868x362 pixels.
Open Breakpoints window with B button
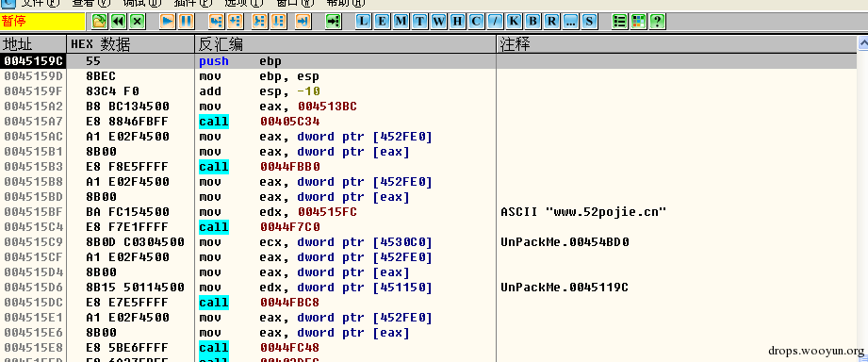click(x=532, y=22)
